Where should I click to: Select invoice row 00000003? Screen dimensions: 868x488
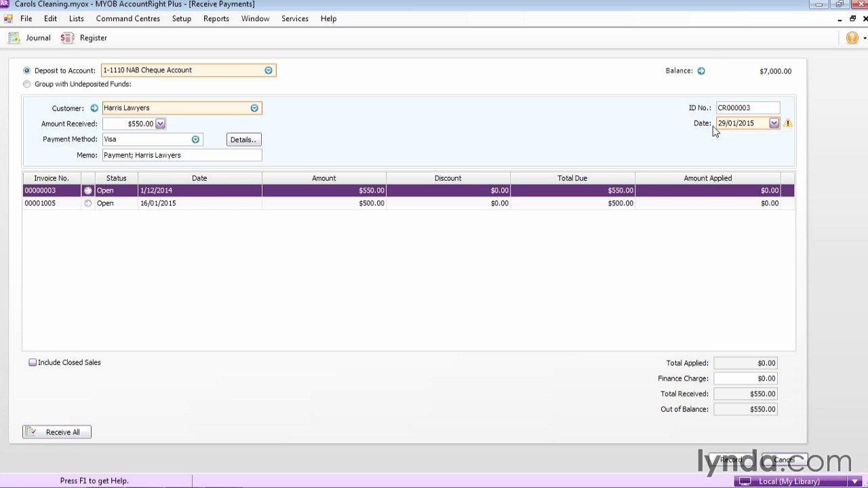408,190
